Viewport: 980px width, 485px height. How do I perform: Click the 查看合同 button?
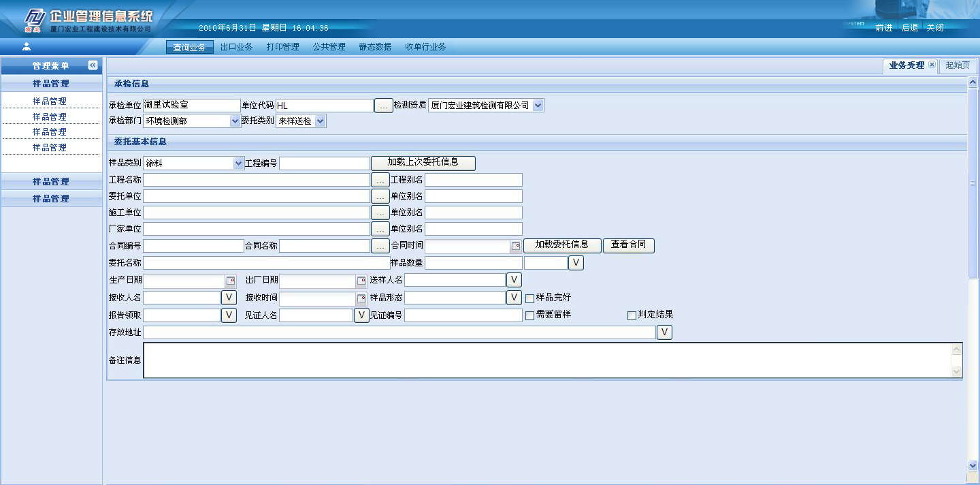point(628,245)
